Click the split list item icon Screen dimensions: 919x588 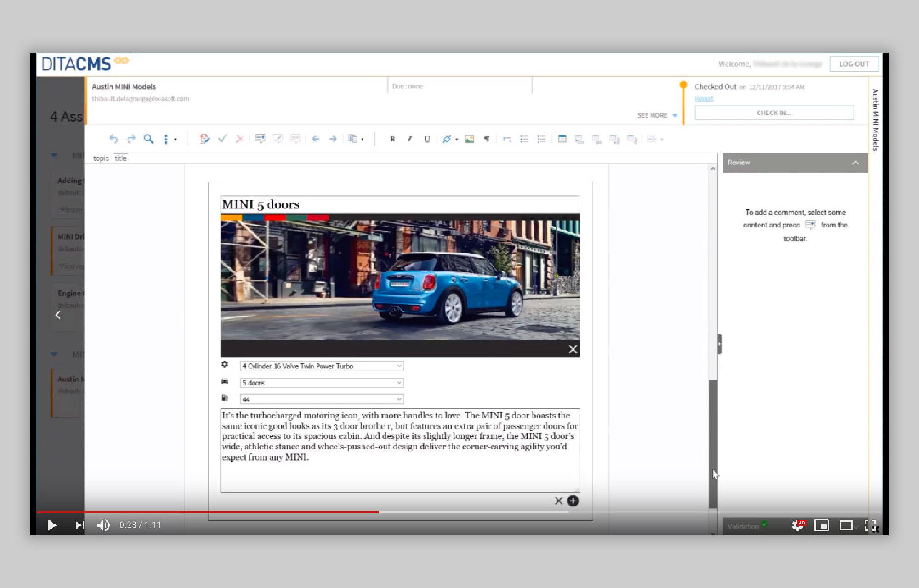tap(507, 139)
